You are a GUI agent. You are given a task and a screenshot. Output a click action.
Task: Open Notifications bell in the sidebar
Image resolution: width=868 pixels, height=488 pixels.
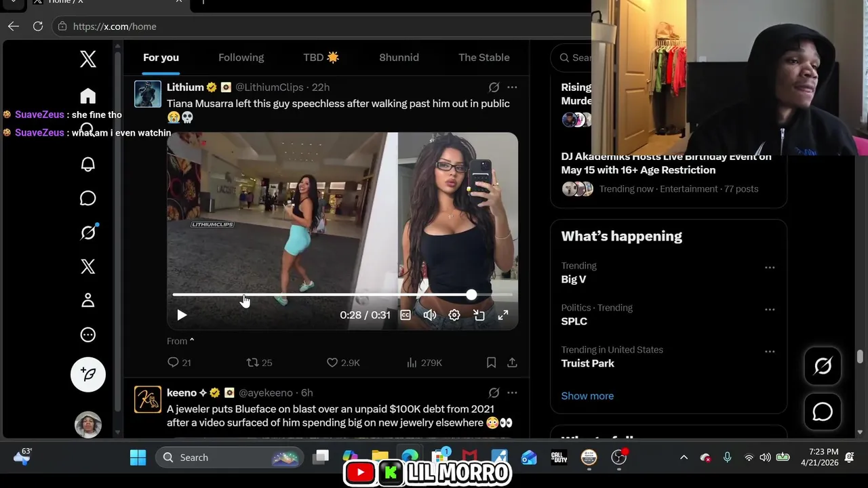click(88, 164)
